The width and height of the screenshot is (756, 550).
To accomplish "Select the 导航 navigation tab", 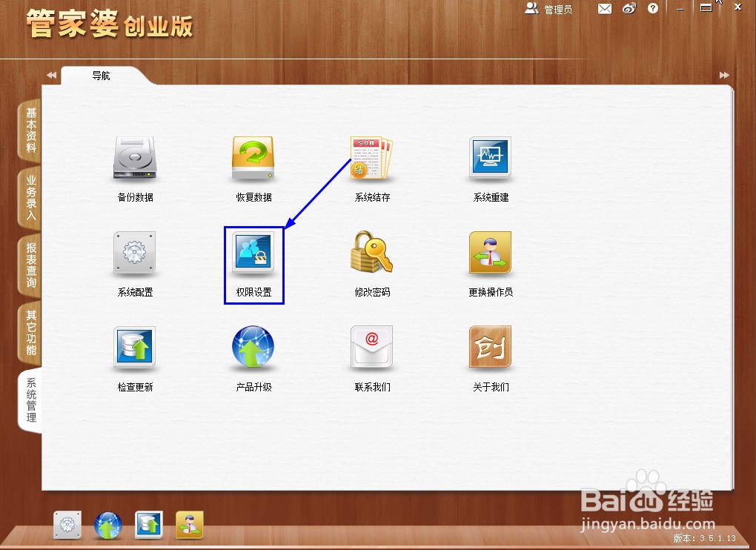I will point(100,74).
